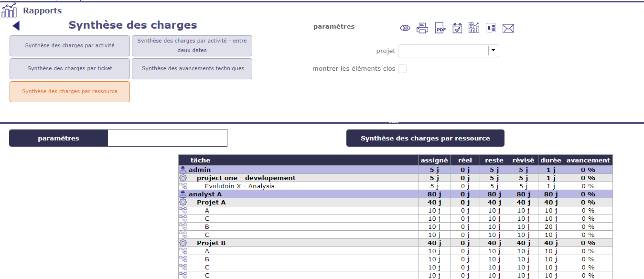Click the Rapports title link

42,11
